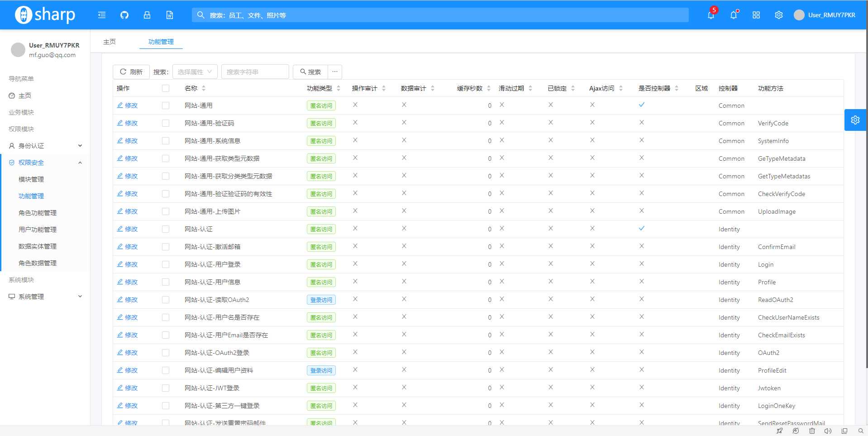This screenshot has width=868, height=436.
Task: Click the CheckVerifyCode method cell
Action: [x=782, y=194]
